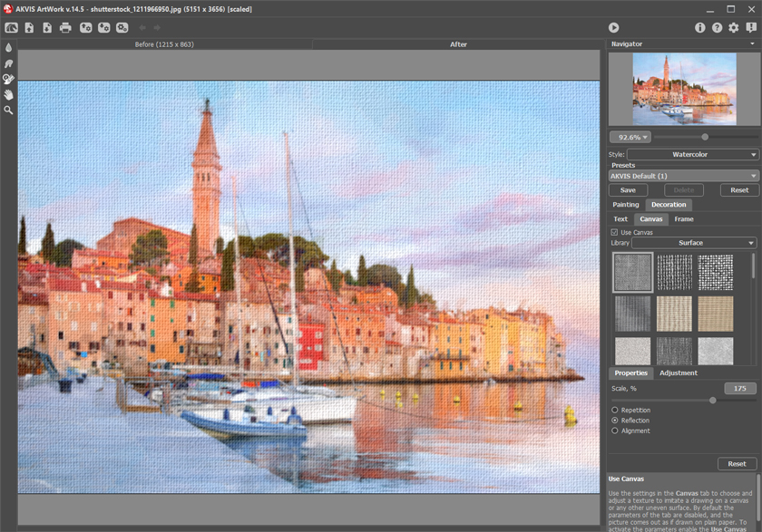Run processing with the play button
Image resolution: width=762 pixels, height=532 pixels.
[x=614, y=28]
